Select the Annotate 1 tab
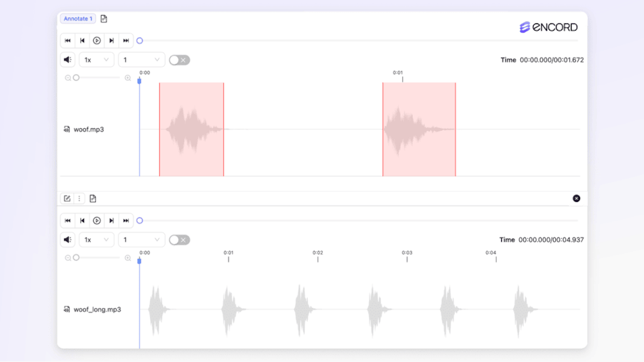Image resolution: width=644 pixels, height=362 pixels. click(x=77, y=18)
